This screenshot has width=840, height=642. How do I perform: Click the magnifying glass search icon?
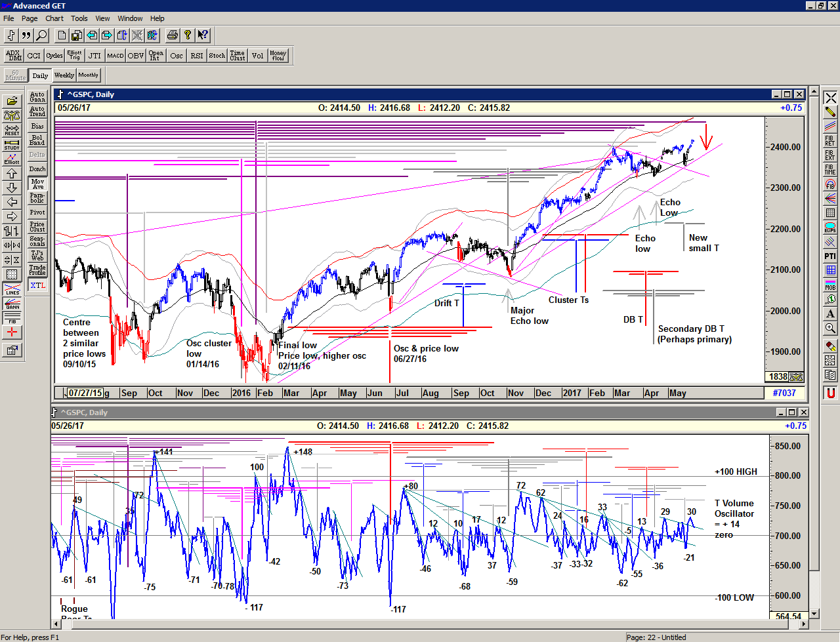[x=41, y=35]
